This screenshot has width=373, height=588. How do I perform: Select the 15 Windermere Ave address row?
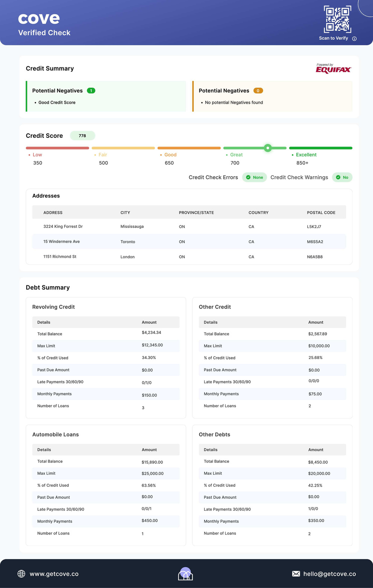pyautogui.click(x=61, y=242)
